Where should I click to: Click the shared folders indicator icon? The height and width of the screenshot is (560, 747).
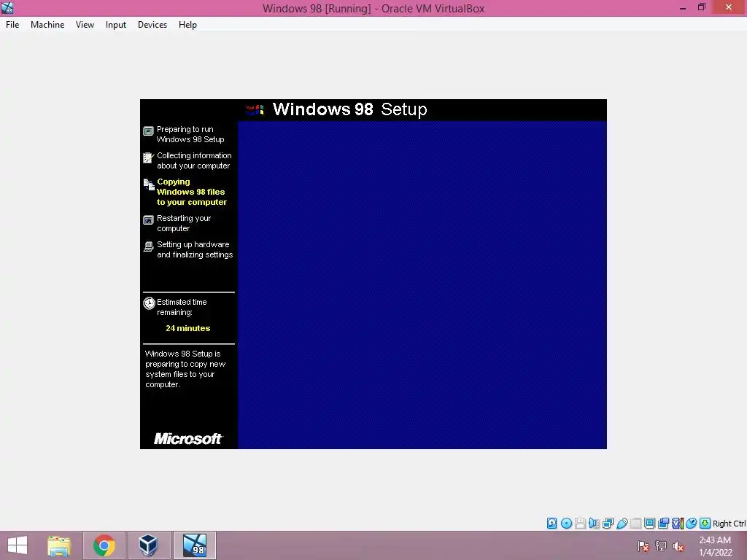pos(635,524)
